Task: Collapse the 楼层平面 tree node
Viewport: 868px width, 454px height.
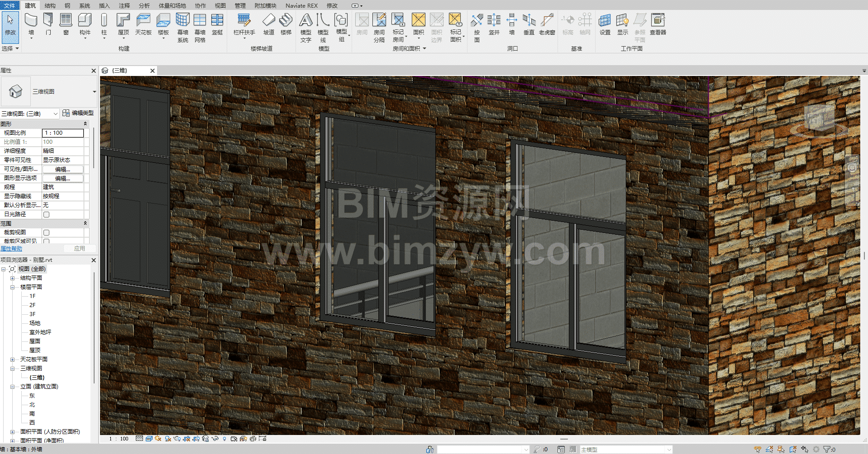Action: pyautogui.click(x=13, y=287)
